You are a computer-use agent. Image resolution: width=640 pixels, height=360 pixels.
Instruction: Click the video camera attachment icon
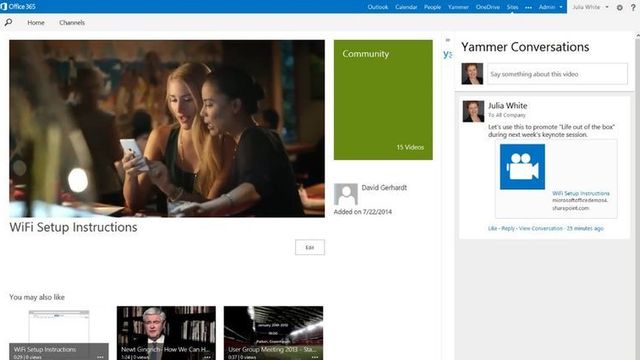pyautogui.click(x=522, y=167)
